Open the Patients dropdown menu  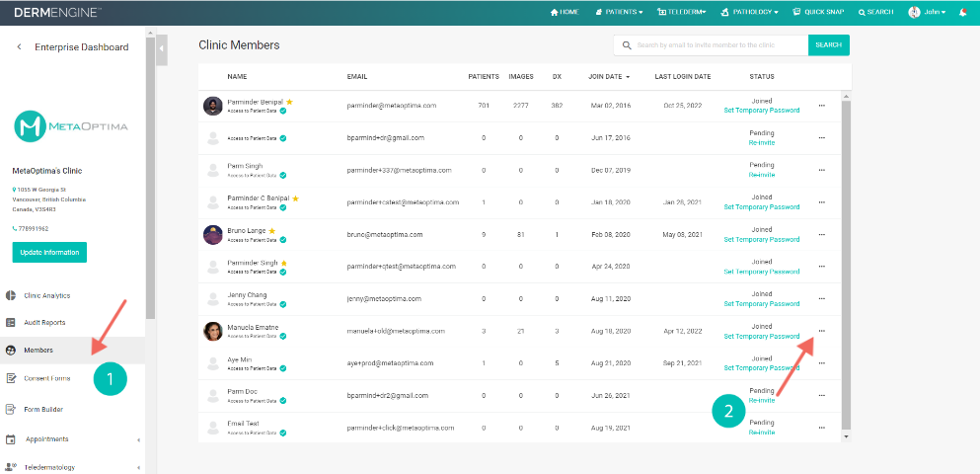pos(619,12)
